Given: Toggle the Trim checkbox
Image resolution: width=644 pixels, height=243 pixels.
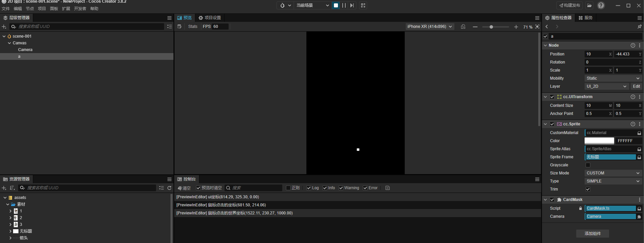Looking at the screenshot, I should [588, 189].
